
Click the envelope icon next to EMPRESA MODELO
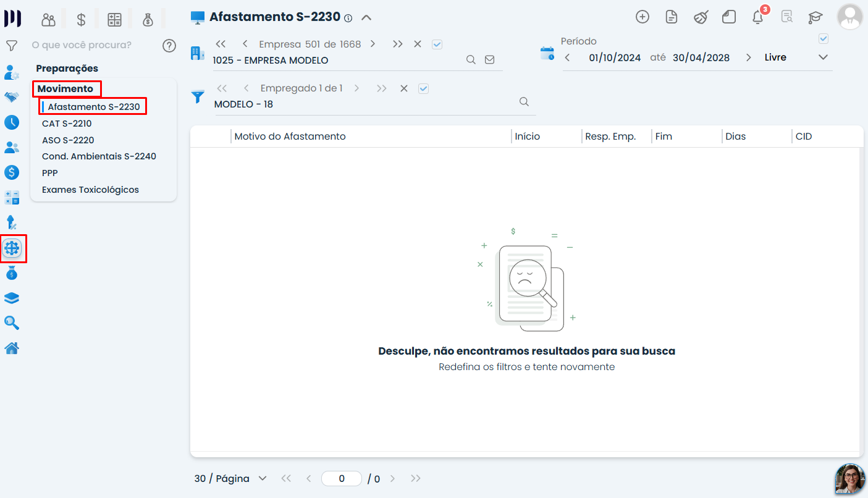490,60
